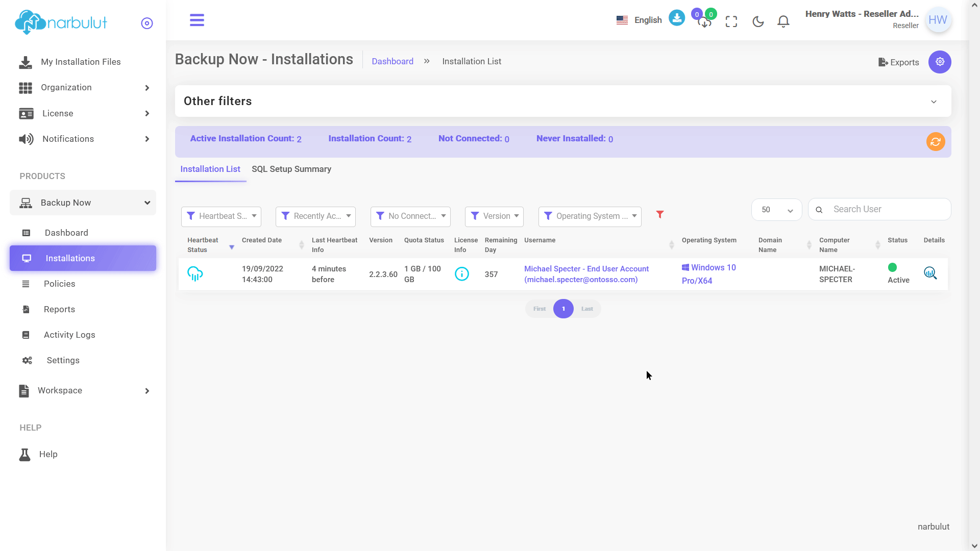980x551 pixels.
Task: Expand the Workspace menu chevron
Action: tap(147, 391)
